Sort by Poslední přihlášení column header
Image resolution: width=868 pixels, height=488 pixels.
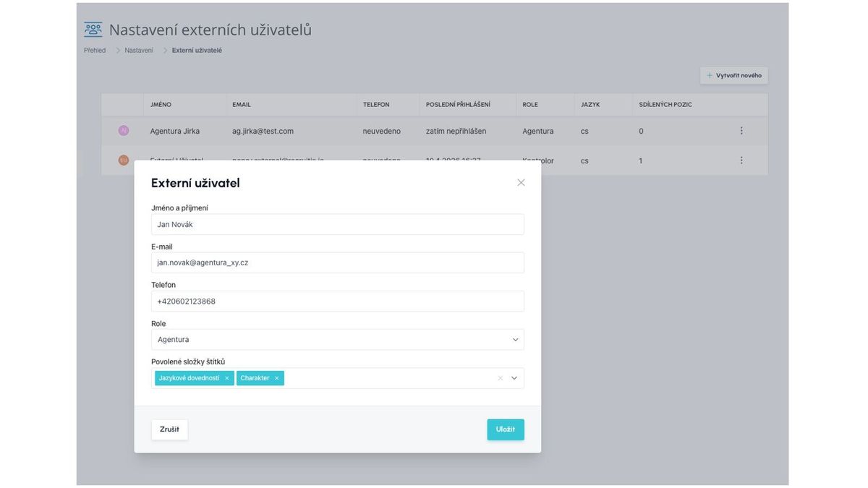458,105
